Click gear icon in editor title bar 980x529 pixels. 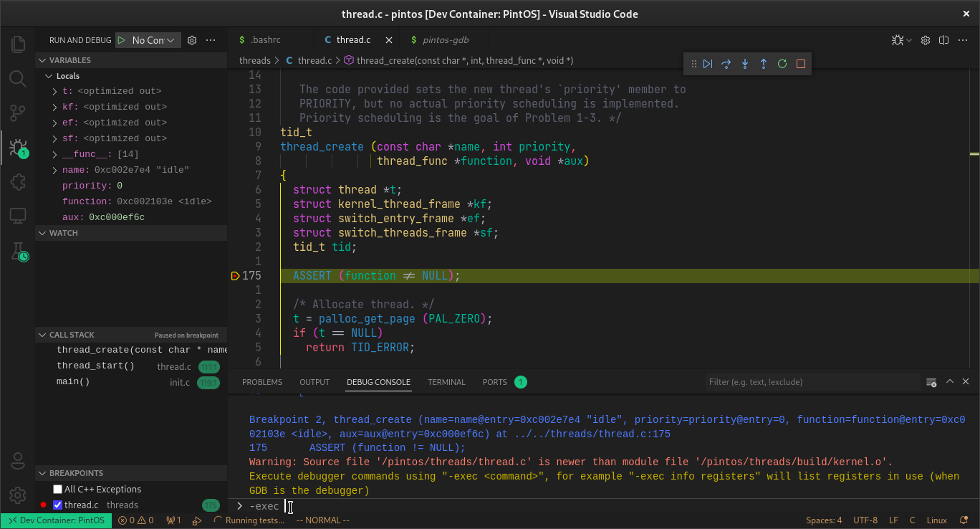pyautogui.click(x=926, y=40)
